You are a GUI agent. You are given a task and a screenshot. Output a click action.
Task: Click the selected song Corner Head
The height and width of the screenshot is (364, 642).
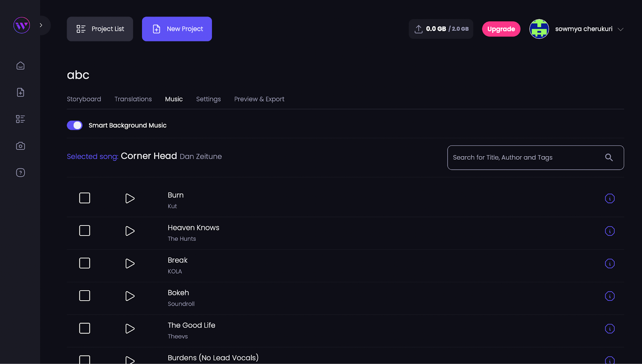click(x=149, y=156)
